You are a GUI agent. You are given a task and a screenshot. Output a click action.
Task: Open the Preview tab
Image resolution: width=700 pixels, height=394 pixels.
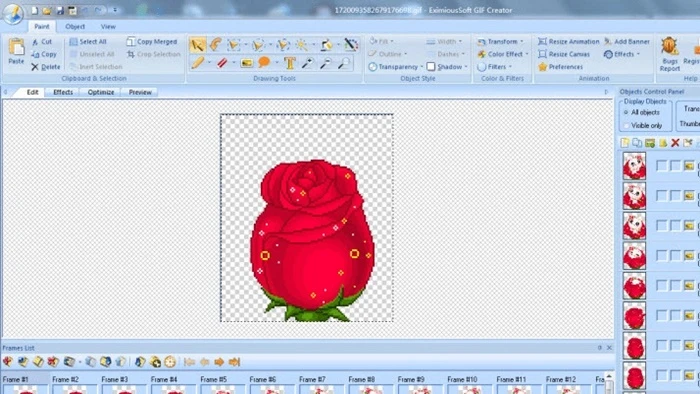tap(140, 92)
